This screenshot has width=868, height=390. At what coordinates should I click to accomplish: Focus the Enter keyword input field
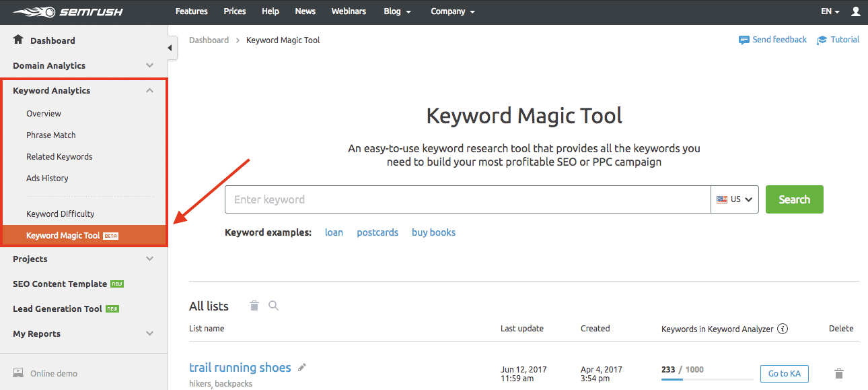(x=468, y=199)
